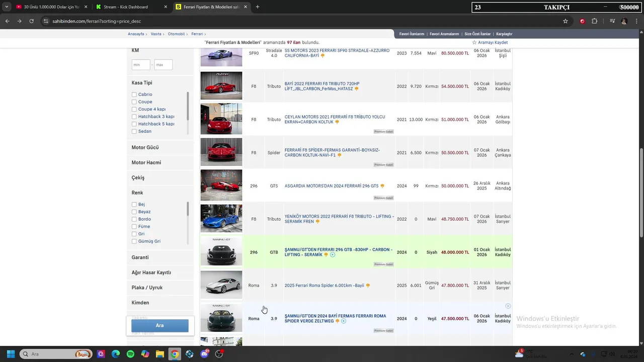This screenshot has height=362, width=644.
Task: Open the Anasayfa breadcrumb link
Action: (x=136, y=34)
